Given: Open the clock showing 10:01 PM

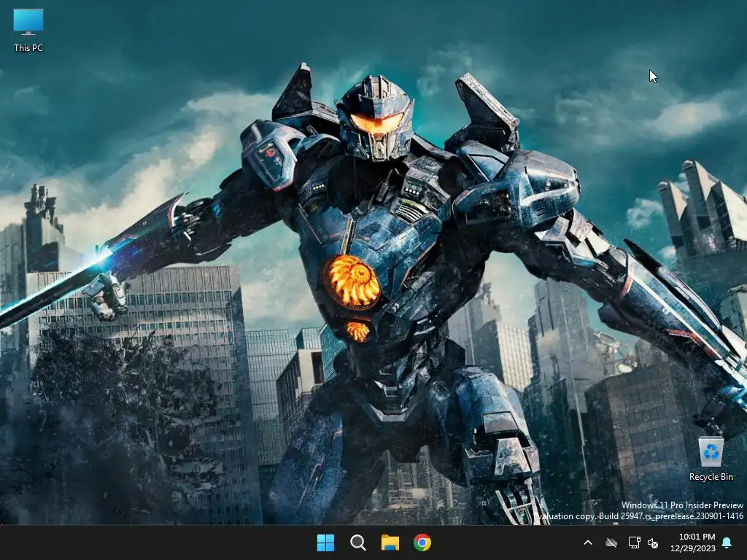Looking at the screenshot, I should click(x=697, y=537).
